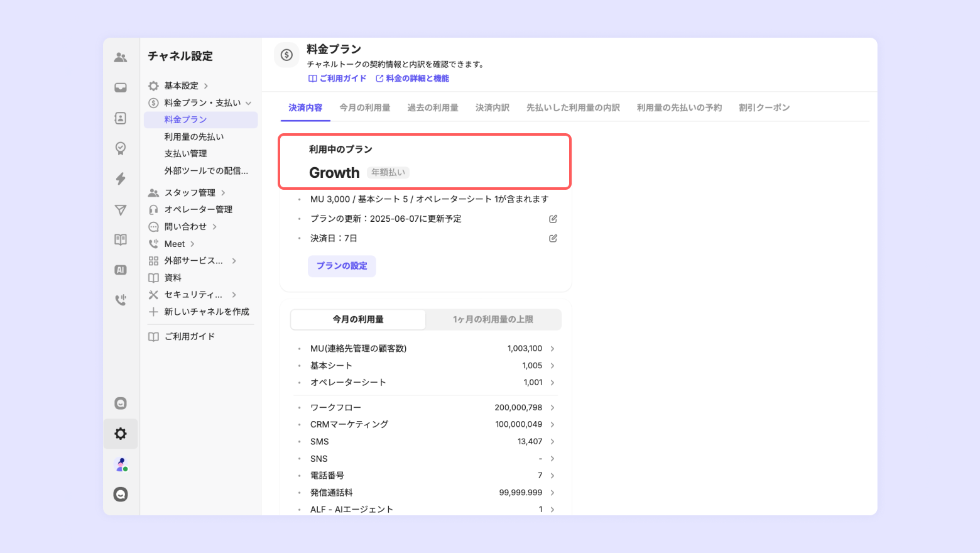The width and height of the screenshot is (980, 553).
Task: Switch to 1ヶ月の利用量の上限 segment
Action: coord(493,319)
